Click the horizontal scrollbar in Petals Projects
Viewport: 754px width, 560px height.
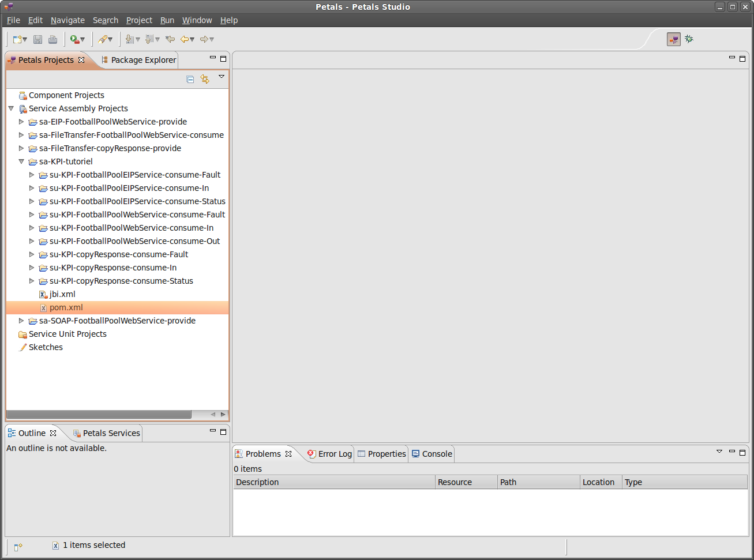click(x=98, y=415)
